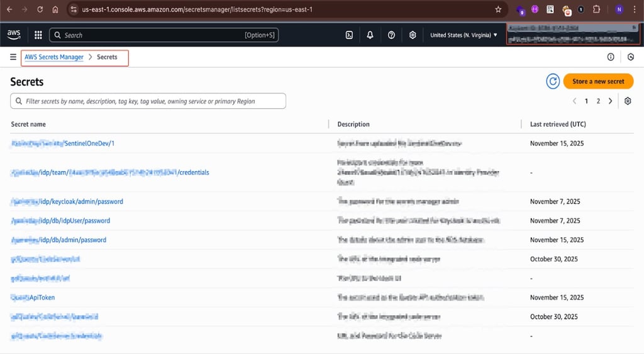This screenshot has height=354, width=644.
Task: Go to the previous page of secrets
Action: coord(574,101)
